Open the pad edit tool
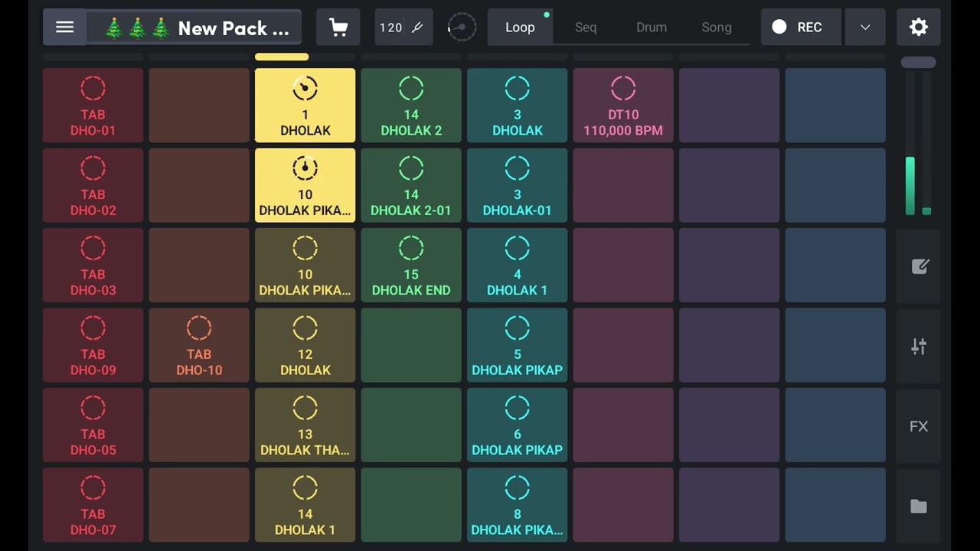This screenshot has height=551, width=980. coord(919,266)
